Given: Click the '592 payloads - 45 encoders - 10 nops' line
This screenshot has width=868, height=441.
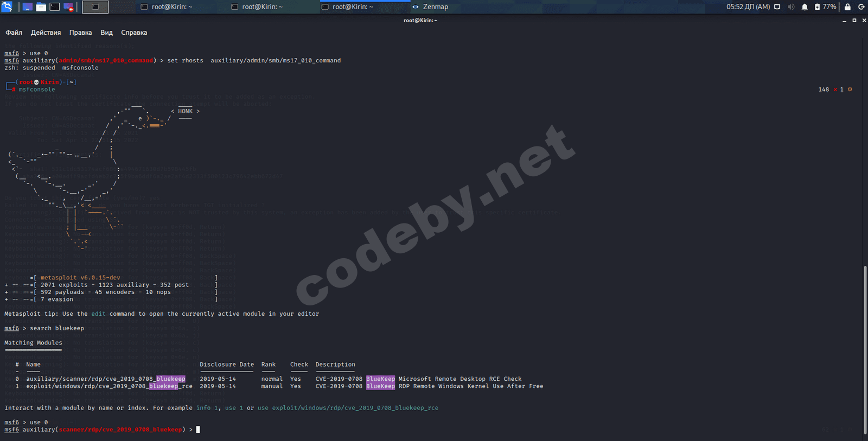Looking at the screenshot, I should click(x=106, y=292).
